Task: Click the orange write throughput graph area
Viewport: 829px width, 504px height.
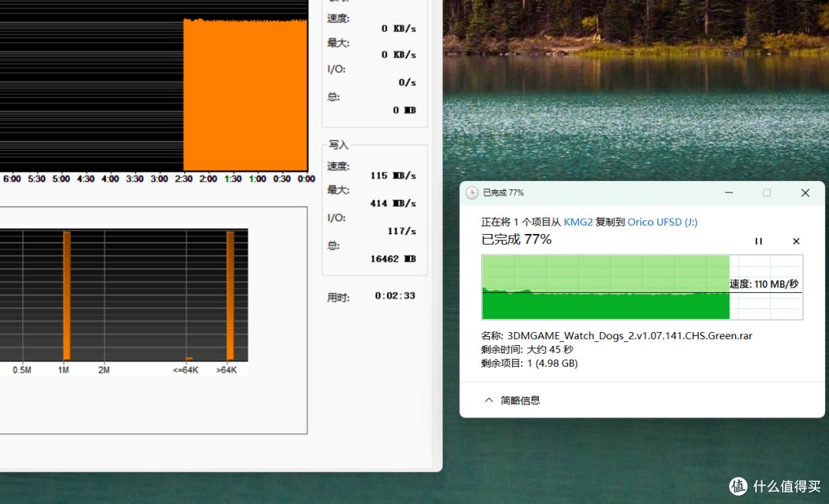Action: [246, 95]
